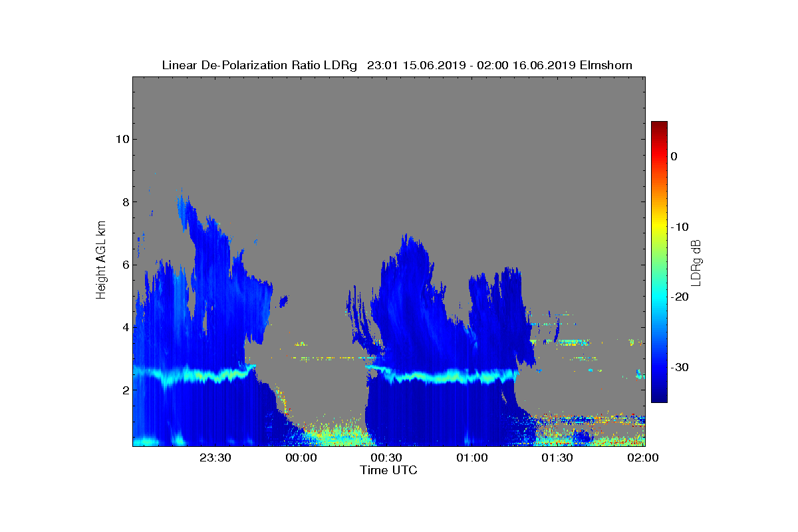
Task: Click the 01:30 time tick label
Action: click(558, 458)
